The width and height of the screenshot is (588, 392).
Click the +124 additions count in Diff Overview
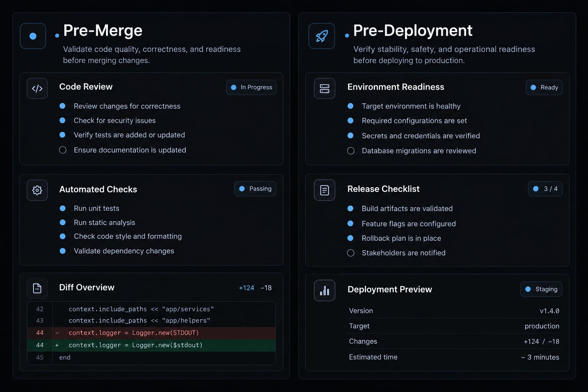pos(247,288)
